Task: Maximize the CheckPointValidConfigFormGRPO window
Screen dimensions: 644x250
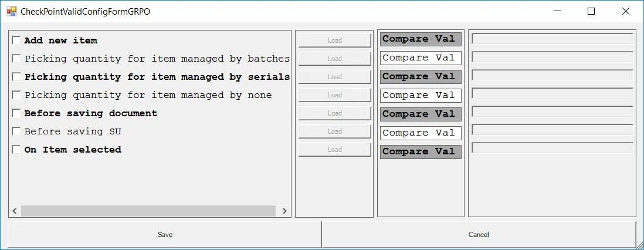Action: [x=591, y=11]
